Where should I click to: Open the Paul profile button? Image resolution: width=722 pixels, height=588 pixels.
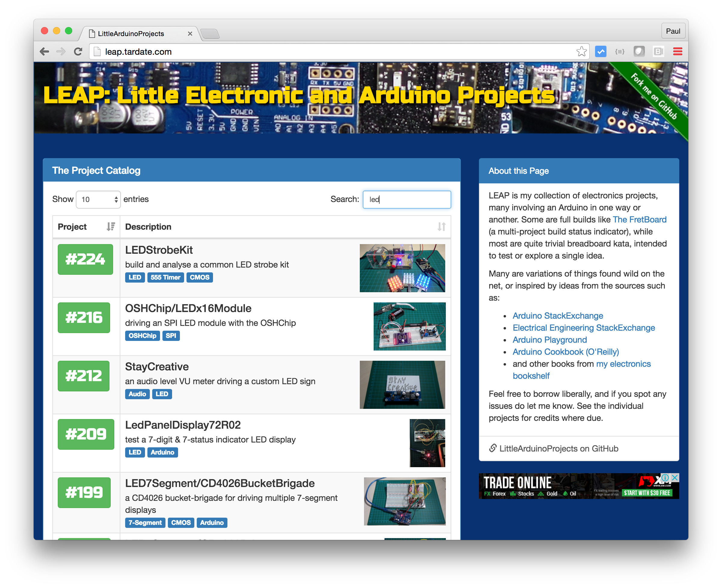[673, 31]
